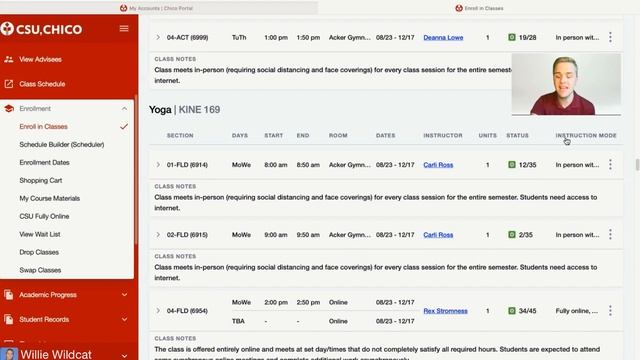The width and height of the screenshot is (640, 360).
Task: Open more options for section 04-FLD (6954)
Action: point(610,311)
